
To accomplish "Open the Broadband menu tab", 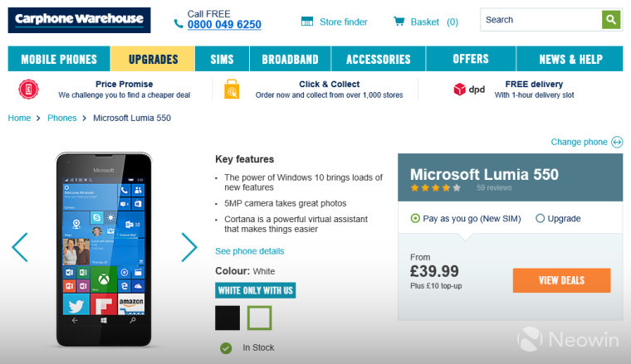I will click(290, 59).
